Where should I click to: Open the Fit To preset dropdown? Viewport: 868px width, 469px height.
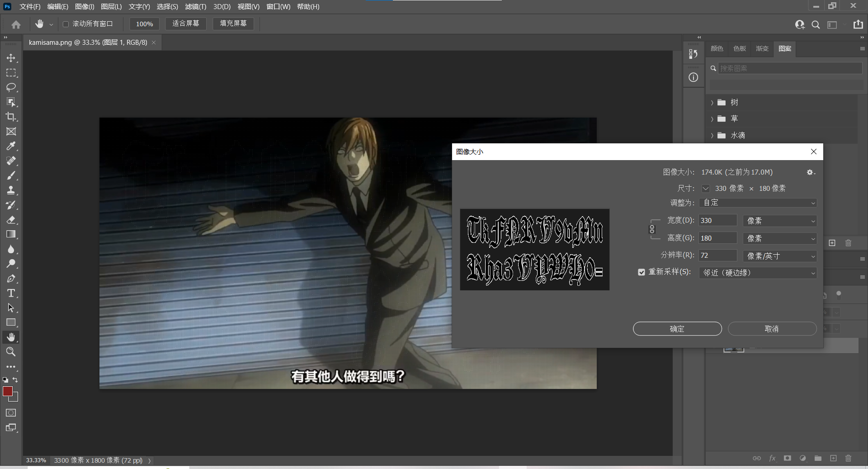(x=758, y=203)
